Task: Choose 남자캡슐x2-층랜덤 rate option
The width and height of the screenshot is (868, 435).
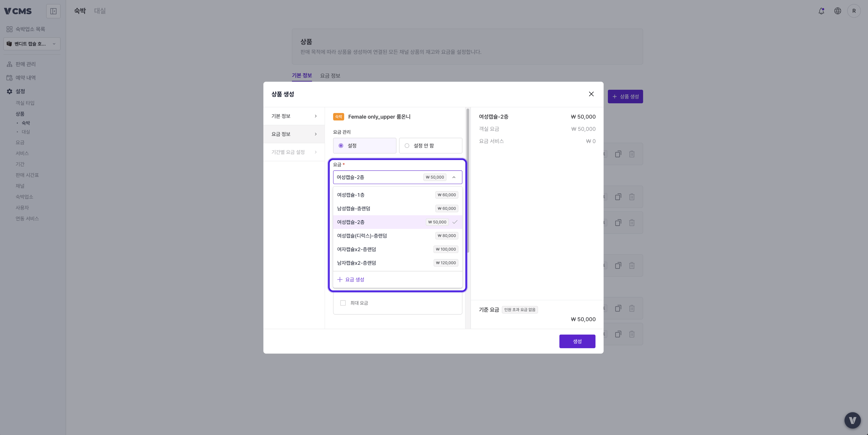Action: (x=398, y=263)
